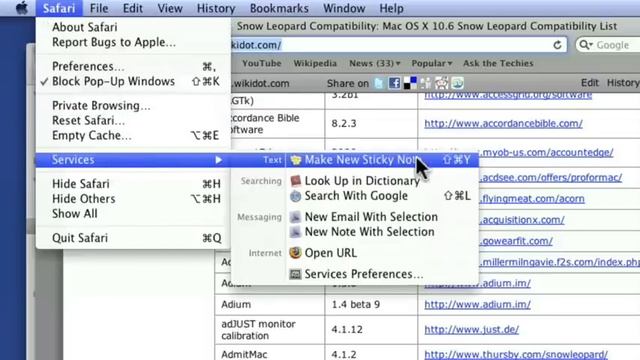640x360 pixels.
Task: Select New Note With Selection
Action: pyautogui.click(x=382, y=232)
